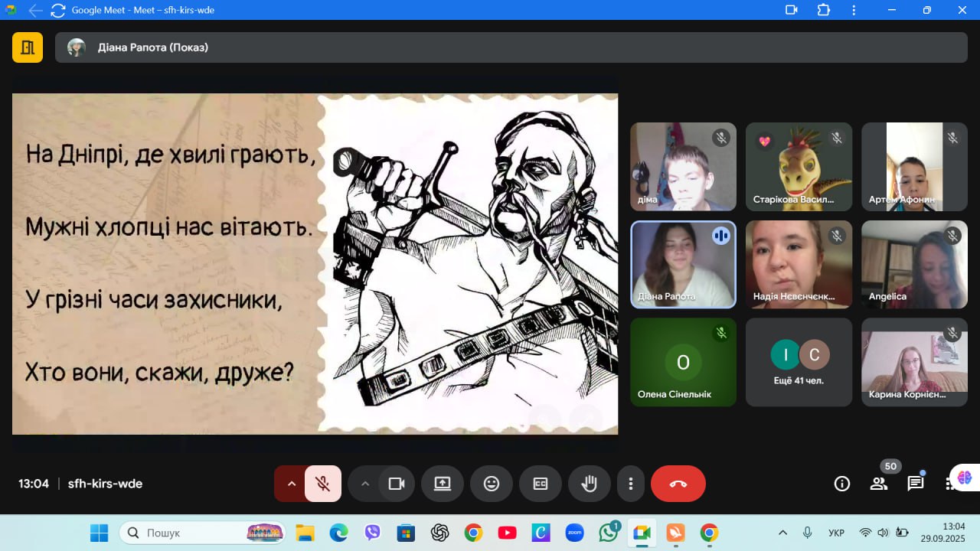Toggle closed captions (CC) button
This screenshot has height=551, width=980.
(x=541, y=484)
